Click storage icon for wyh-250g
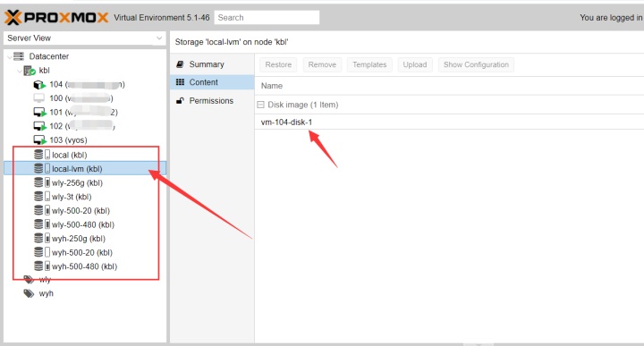 [x=42, y=238]
